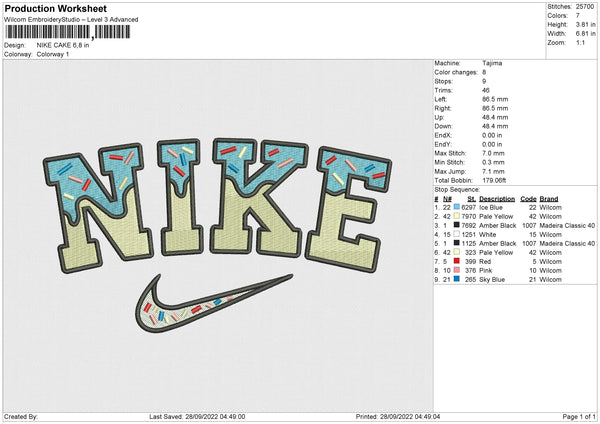600x424 pixels.
Task: Click the 'Pink' description in row 8
Action: pos(486,271)
